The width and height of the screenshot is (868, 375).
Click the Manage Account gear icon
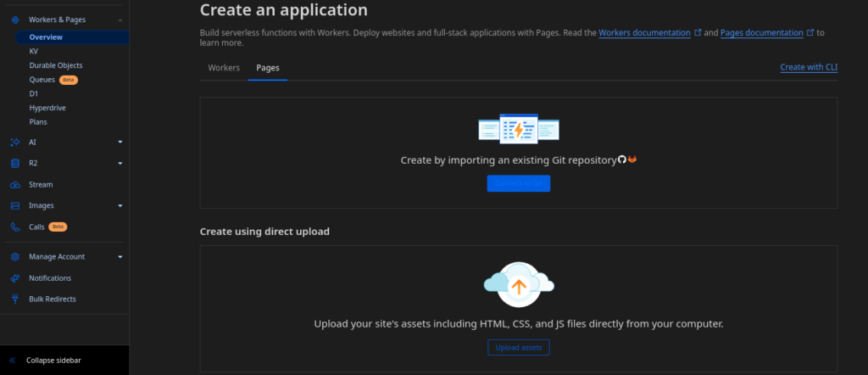pos(15,257)
